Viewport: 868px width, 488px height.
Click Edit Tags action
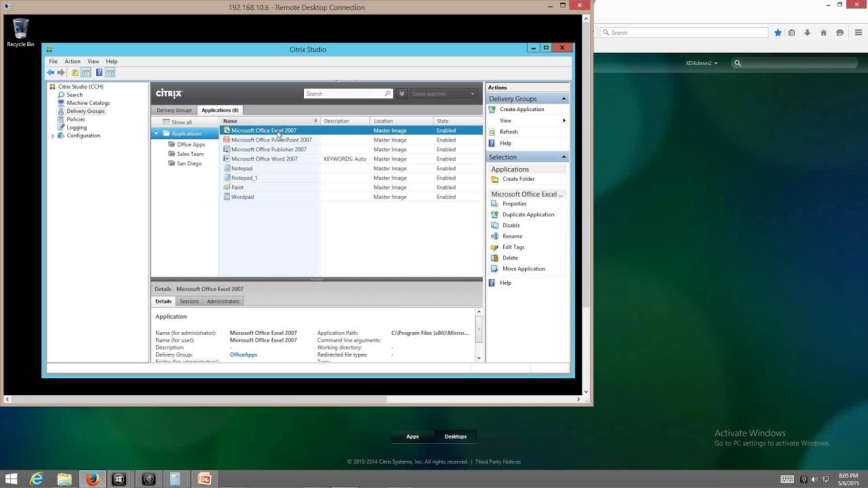[x=513, y=247]
